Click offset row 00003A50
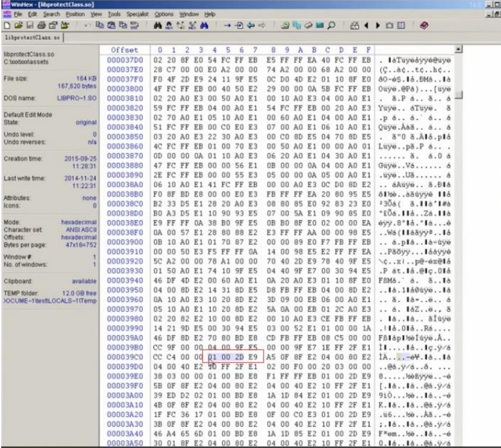 click(x=125, y=443)
